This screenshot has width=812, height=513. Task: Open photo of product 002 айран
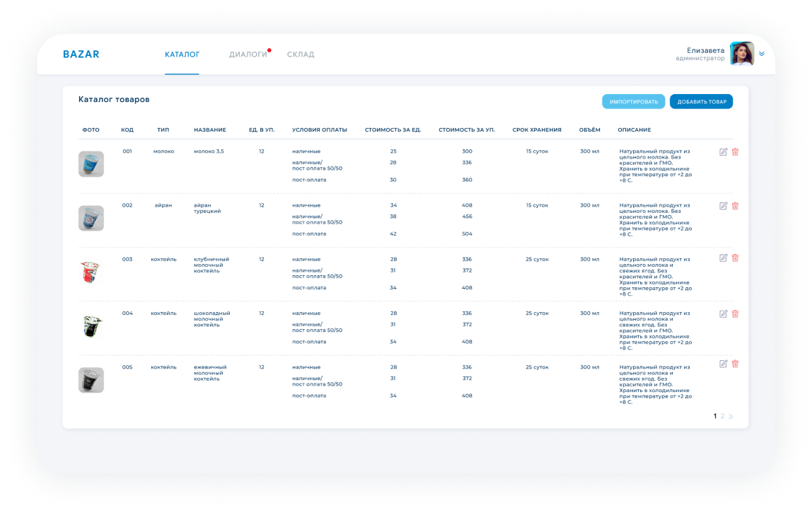coord(91,218)
